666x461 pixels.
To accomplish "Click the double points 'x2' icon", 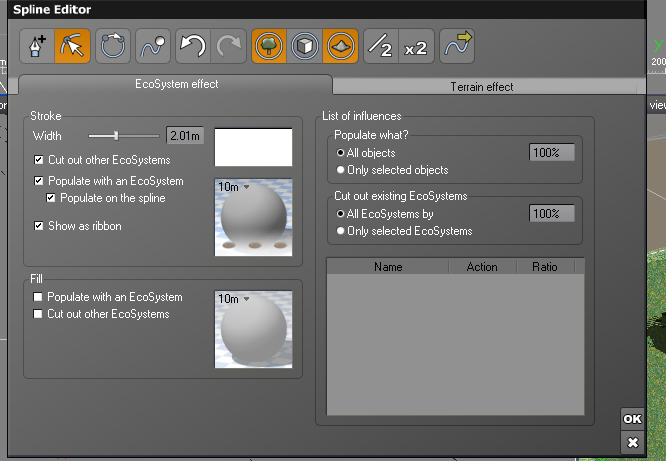I will point(416,46).
